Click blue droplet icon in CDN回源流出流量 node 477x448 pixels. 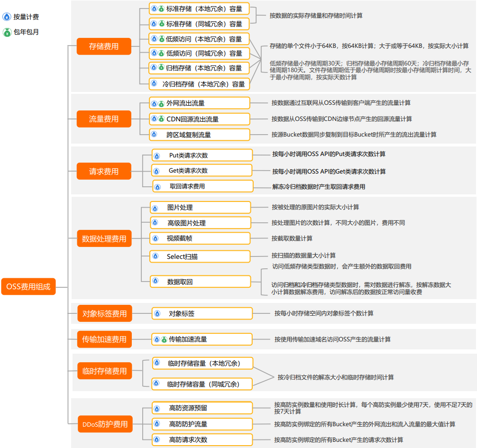point(154,119)
